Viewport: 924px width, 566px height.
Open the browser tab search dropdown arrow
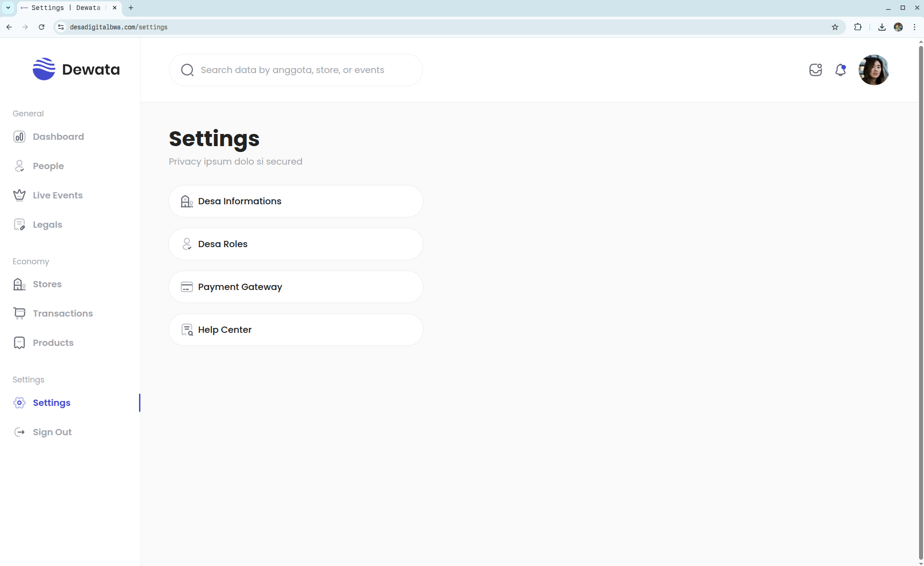8,8
